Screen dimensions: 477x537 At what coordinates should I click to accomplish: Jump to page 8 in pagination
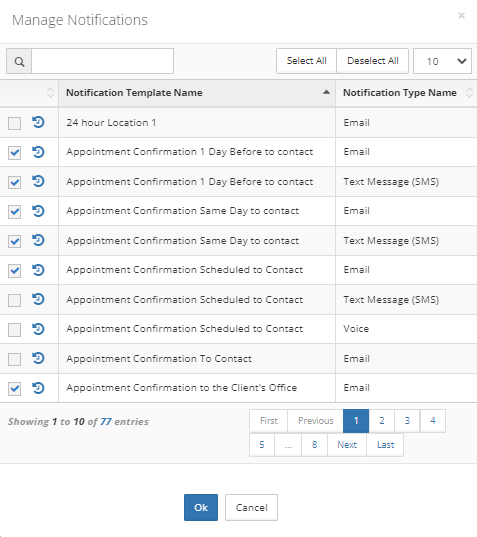(x=314, y=445)
